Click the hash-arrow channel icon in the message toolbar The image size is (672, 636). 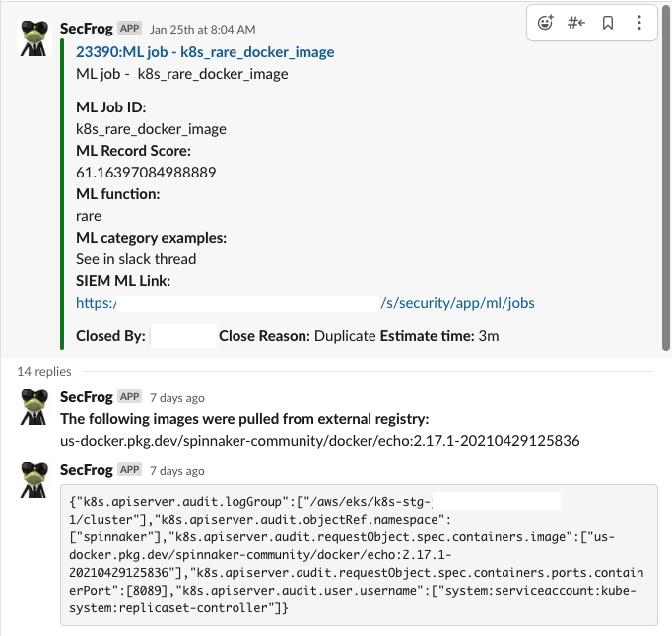pos(576,23)
